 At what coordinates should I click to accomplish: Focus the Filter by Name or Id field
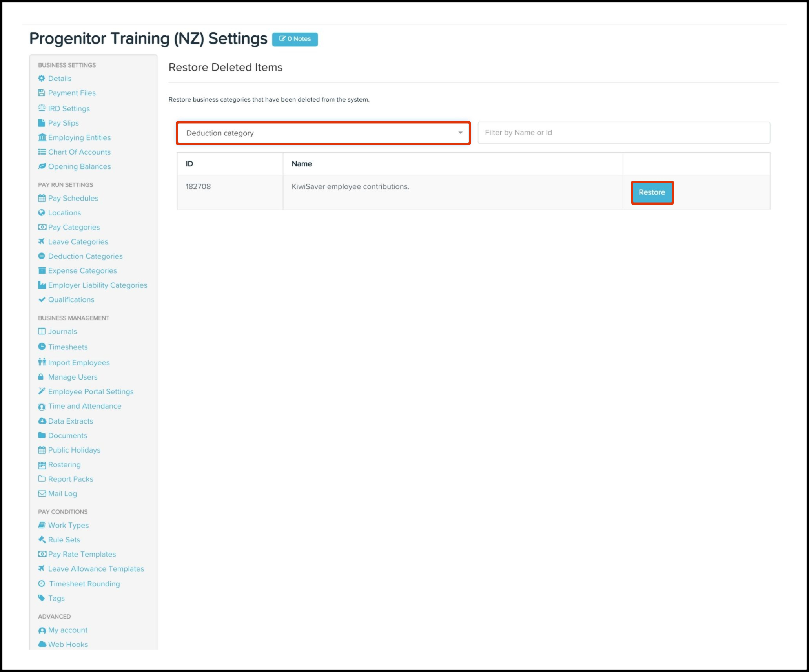pos(623,133)
